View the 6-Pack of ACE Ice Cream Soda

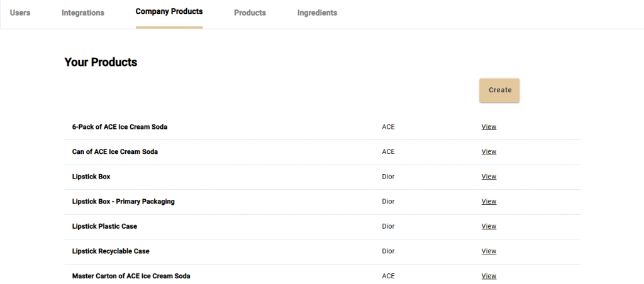point(489,127)
